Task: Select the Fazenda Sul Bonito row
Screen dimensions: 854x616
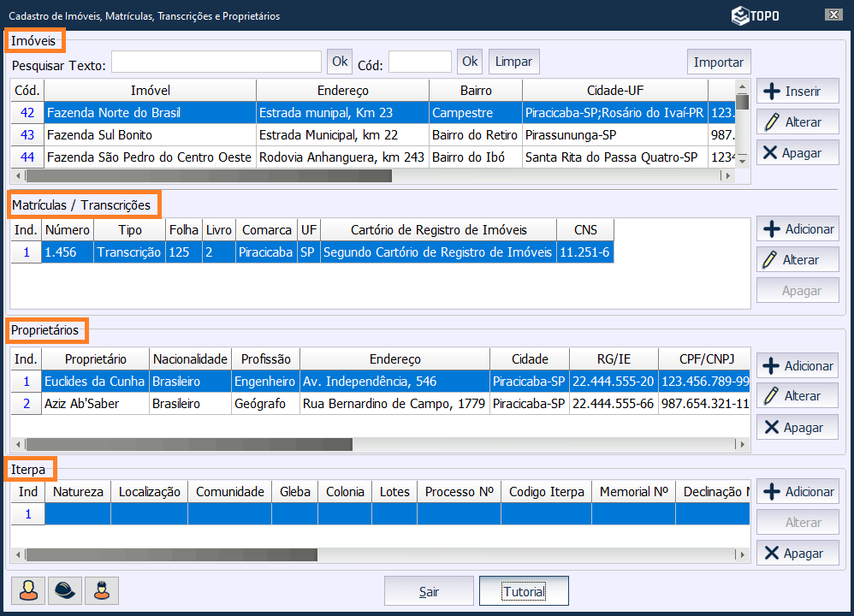Action: (x=150, y=135)
